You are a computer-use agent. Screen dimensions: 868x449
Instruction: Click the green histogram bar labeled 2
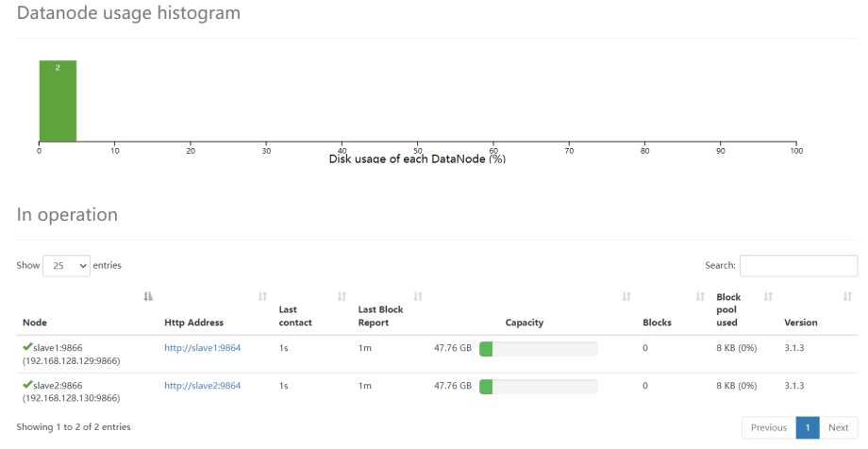(58, 101)
